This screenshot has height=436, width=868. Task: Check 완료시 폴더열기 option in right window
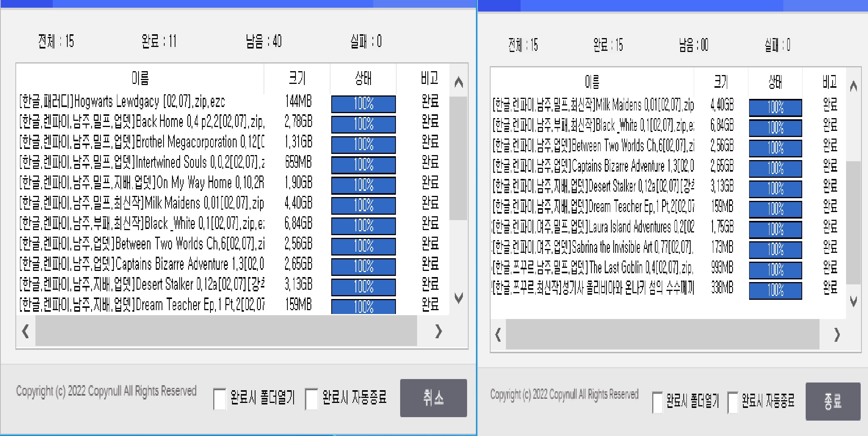(x=658, y=403)
